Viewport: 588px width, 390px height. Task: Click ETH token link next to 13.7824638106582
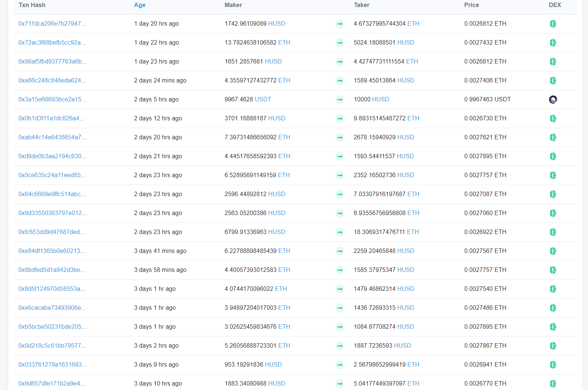284,43
